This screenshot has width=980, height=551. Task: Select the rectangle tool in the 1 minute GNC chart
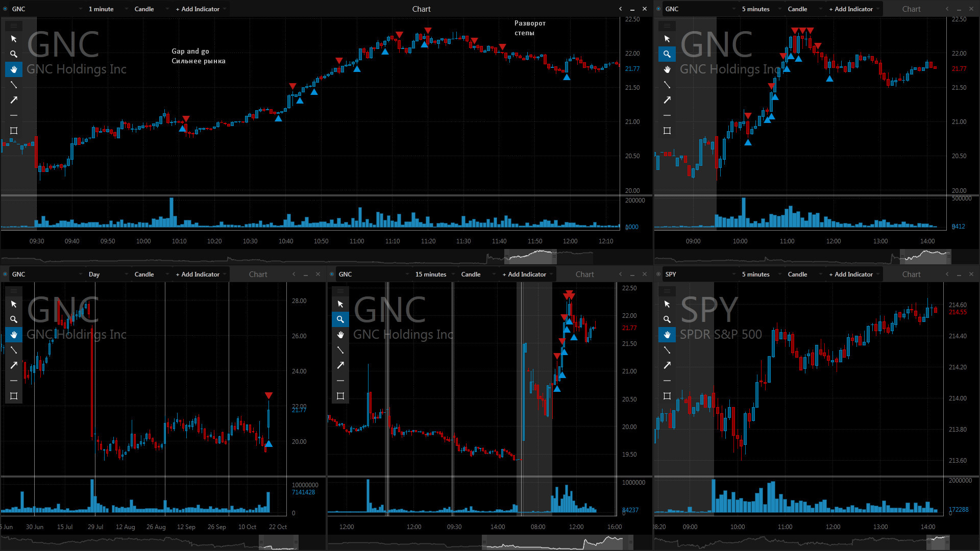coord(14,131)
